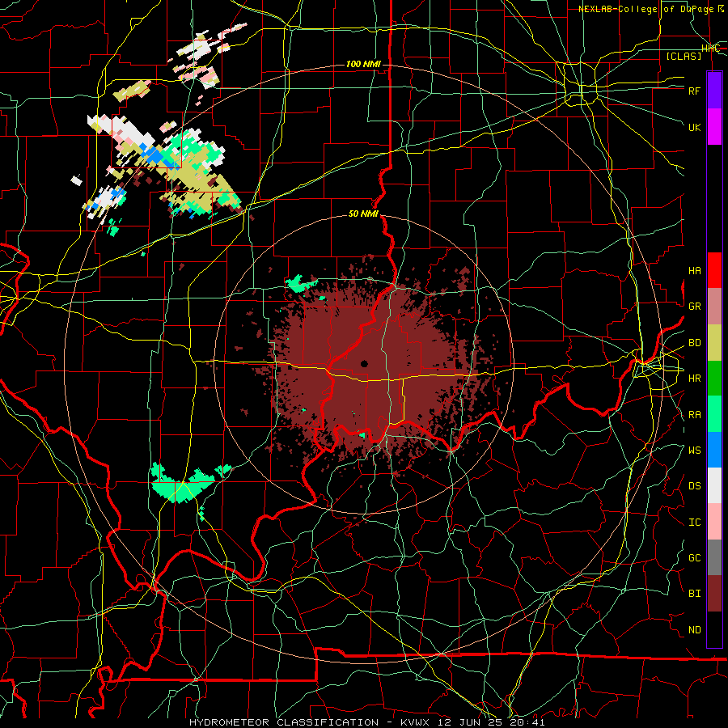Pick the dark green HR legend swatch

point(714,378)
